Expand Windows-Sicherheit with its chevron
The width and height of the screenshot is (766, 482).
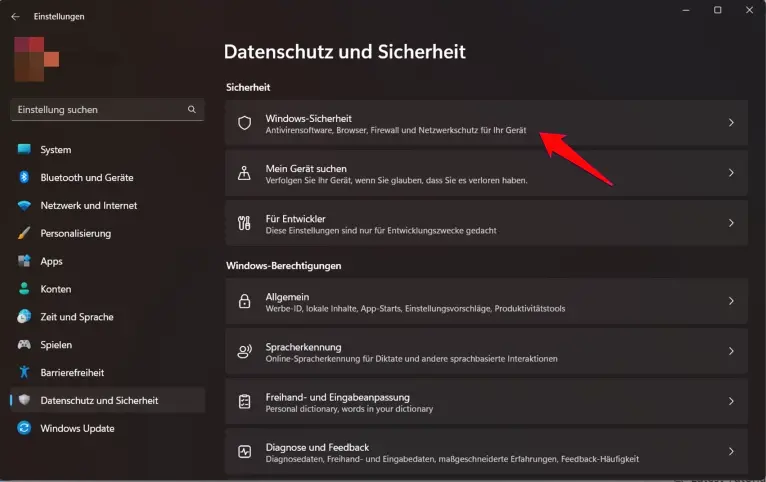[731, 123]
